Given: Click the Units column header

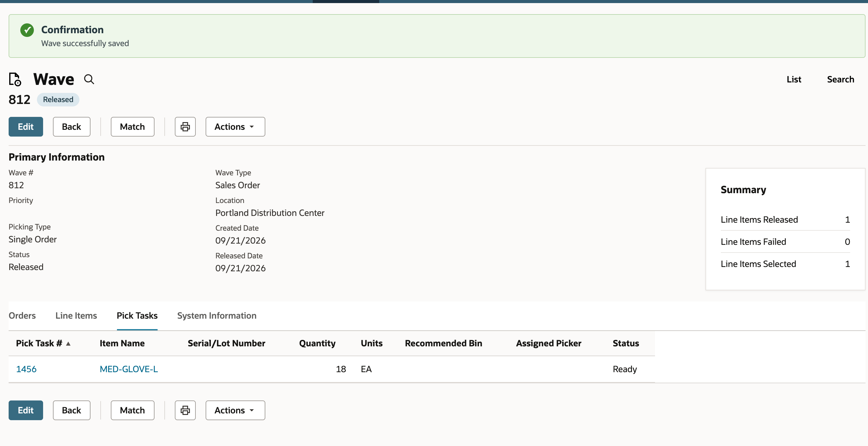Looking at the screenshot, I should click(x=372, y=343).
